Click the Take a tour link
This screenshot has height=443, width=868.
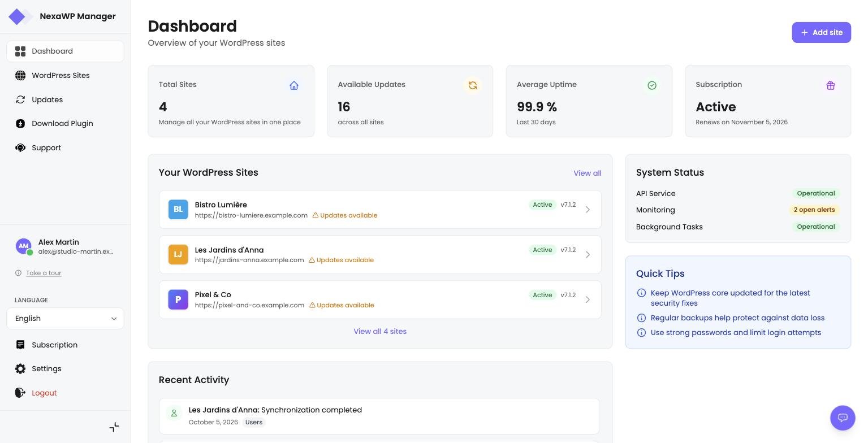tap(44, 273)
